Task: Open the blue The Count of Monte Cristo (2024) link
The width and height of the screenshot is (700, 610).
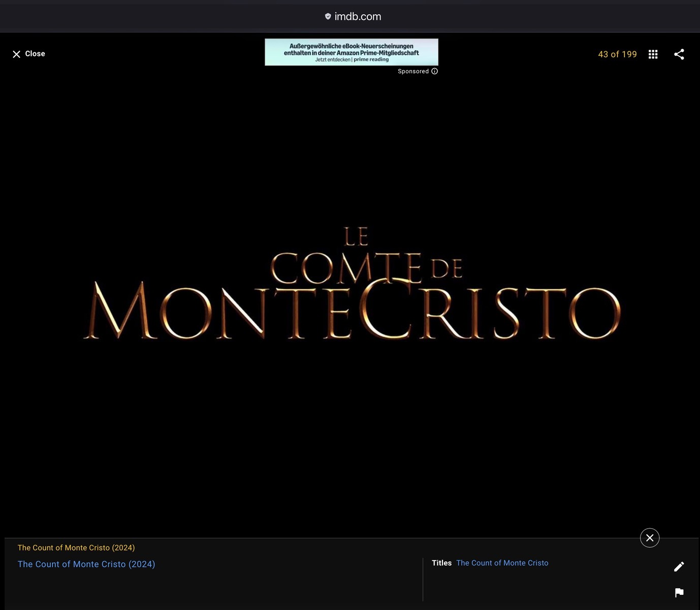Action: tap(86, 564)
